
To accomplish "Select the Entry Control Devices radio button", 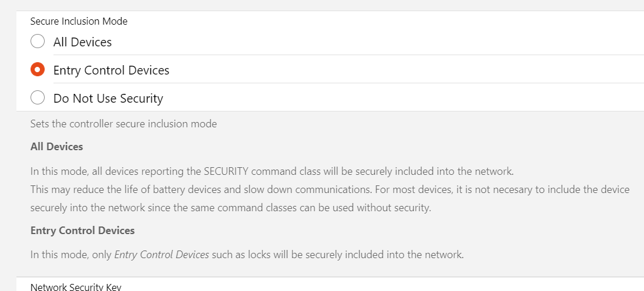I will [x=38, y=70].
